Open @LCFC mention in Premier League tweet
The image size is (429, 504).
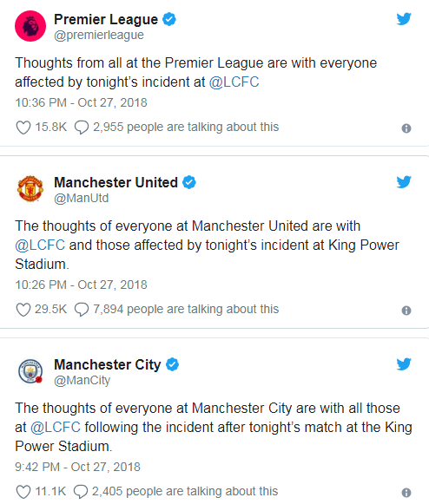[x=234, y=82]
